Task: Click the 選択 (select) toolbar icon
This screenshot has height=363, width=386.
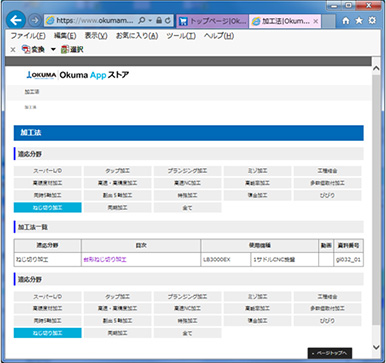Action: (72, 50)
